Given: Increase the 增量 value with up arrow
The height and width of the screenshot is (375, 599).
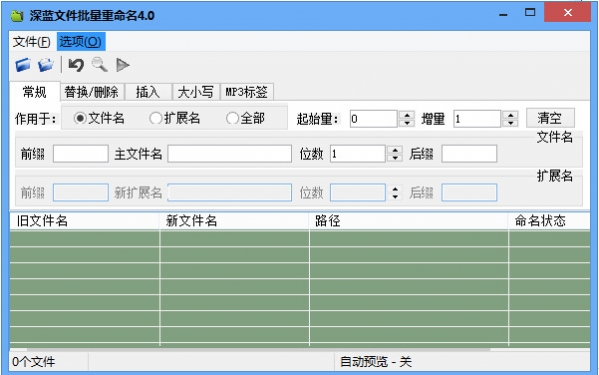Looking at the screenshot, I should 510,115.
